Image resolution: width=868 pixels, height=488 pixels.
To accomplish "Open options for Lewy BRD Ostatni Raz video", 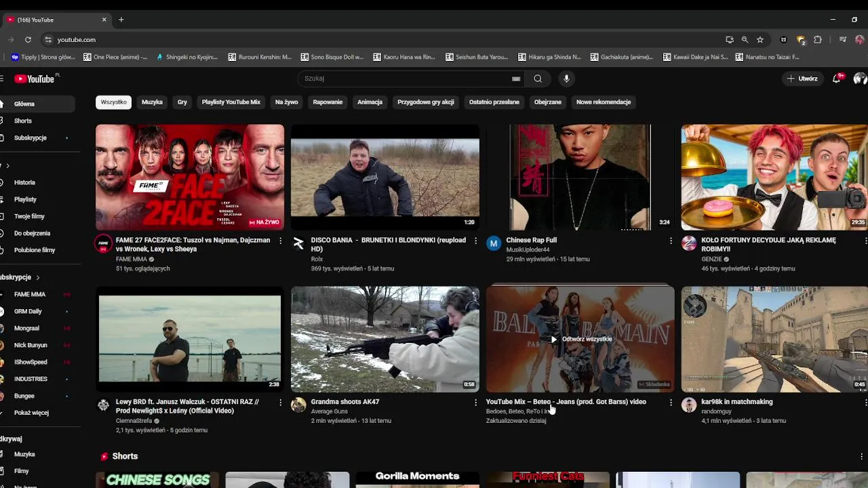I will tap(280, 403).
